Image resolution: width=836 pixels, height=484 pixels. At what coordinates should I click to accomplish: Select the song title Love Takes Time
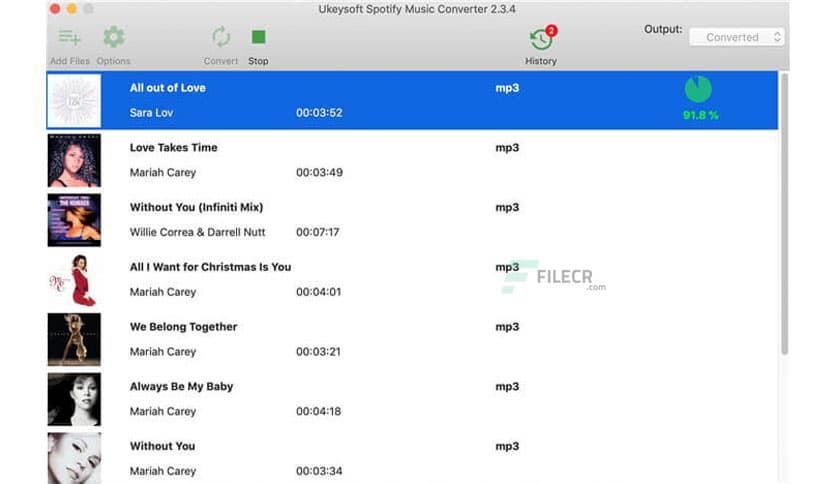[173, 148]
